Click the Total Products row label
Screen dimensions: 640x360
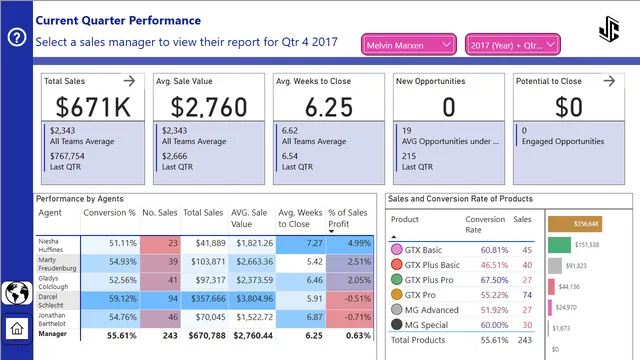[x=418, y=340]
